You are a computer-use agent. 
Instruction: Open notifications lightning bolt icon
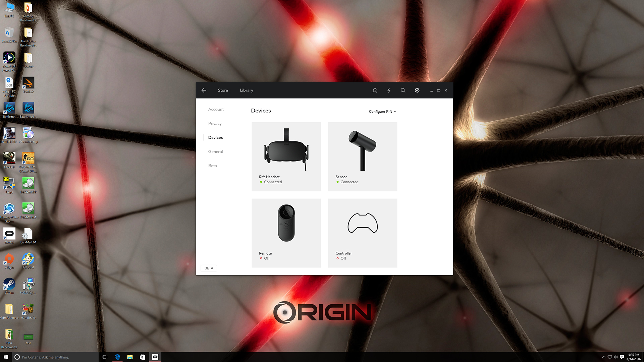(x=389, y=90)
